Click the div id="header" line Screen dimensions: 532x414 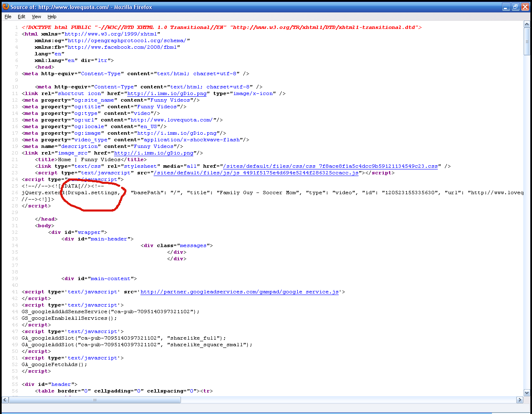(50, 384)
